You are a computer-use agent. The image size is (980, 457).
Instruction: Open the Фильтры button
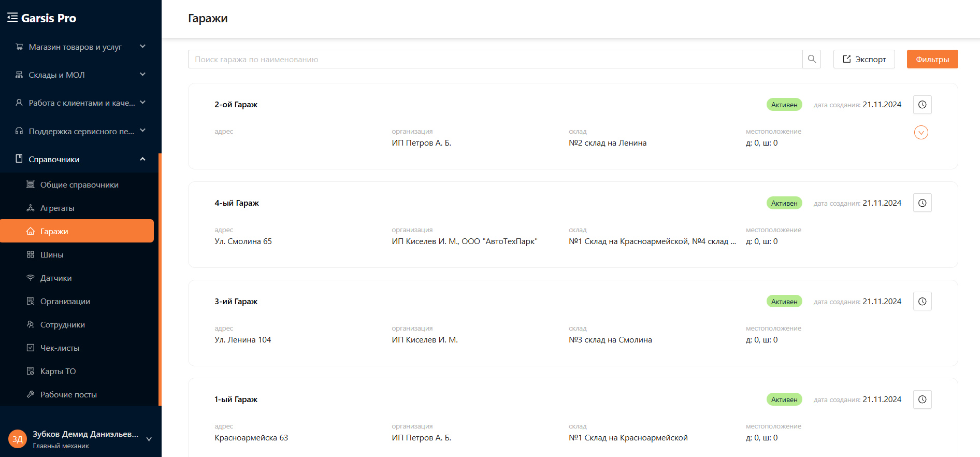(932, 59)
